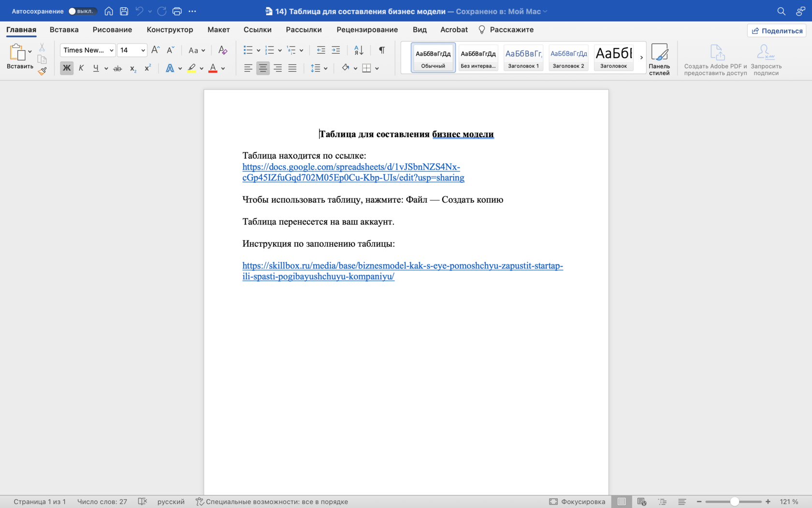
Task: Toggle Bold formatting button
Action: (x=67, y=68)
